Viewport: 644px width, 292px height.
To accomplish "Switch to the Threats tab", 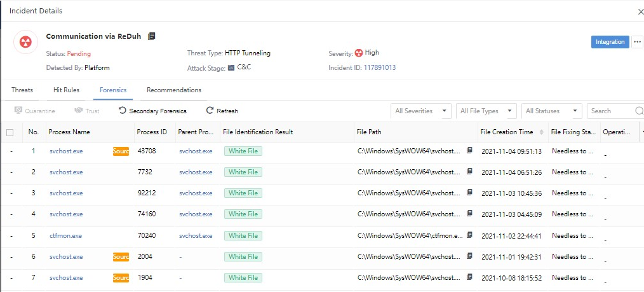I will (x=22, y=90).
